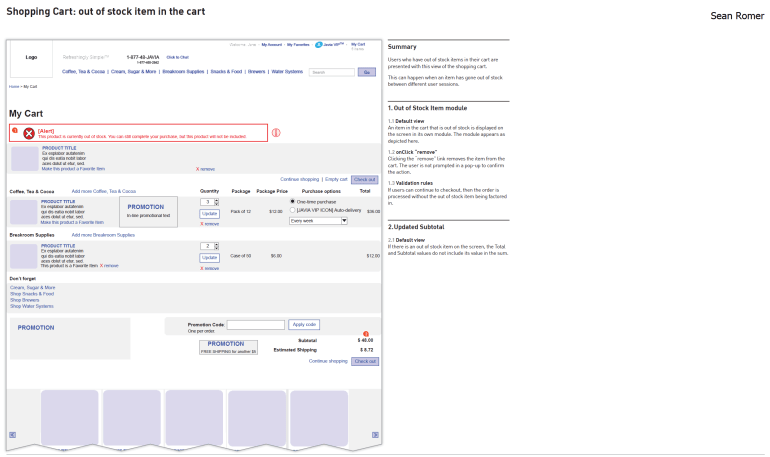
Task: Open Coffee, Tea & Cocoa in top navigation
Action: tap(83, 72)
